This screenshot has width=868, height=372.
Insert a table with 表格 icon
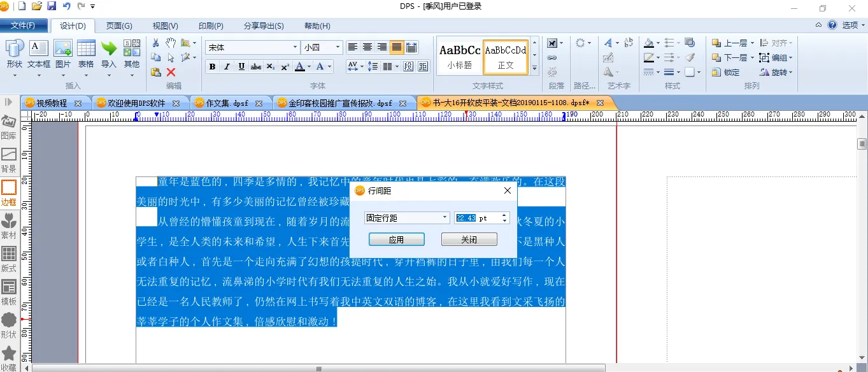click(86, 54)
